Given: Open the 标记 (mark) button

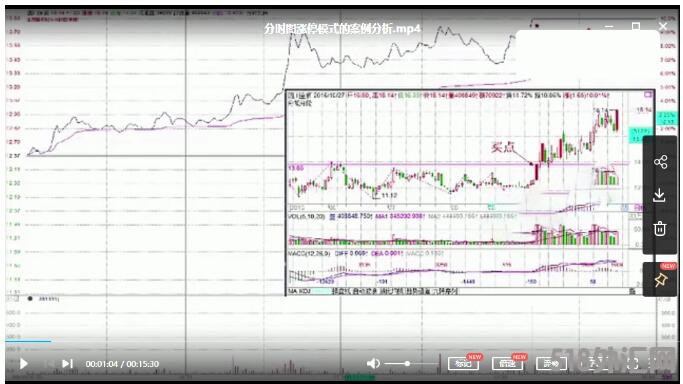Looking at the screenshot, I should tap(463, 364).
